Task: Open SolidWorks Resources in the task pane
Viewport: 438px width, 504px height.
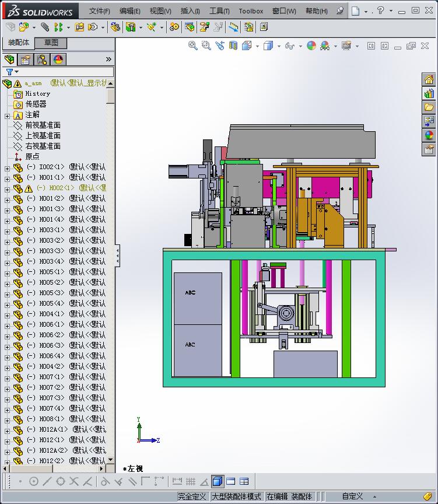Action: 429,79
